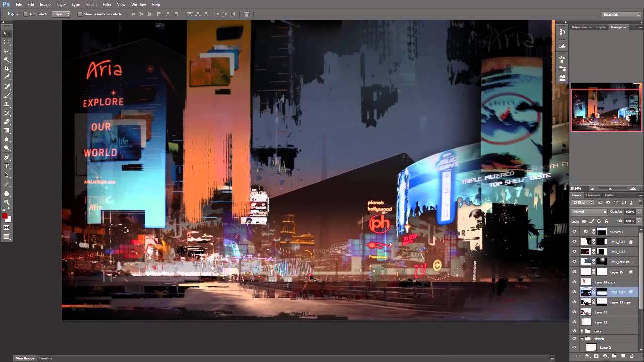Screen dimensions: 644x362
Task: Change screen mode icon in toolbox
Action: (x=7, y=237)
